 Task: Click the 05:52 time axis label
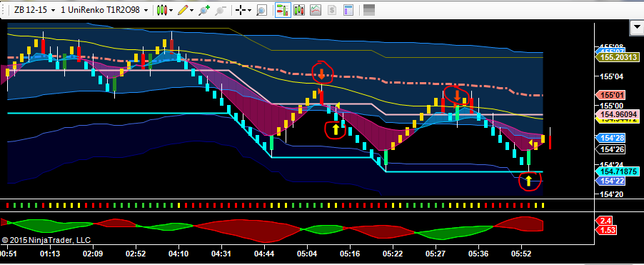point(520,254)
